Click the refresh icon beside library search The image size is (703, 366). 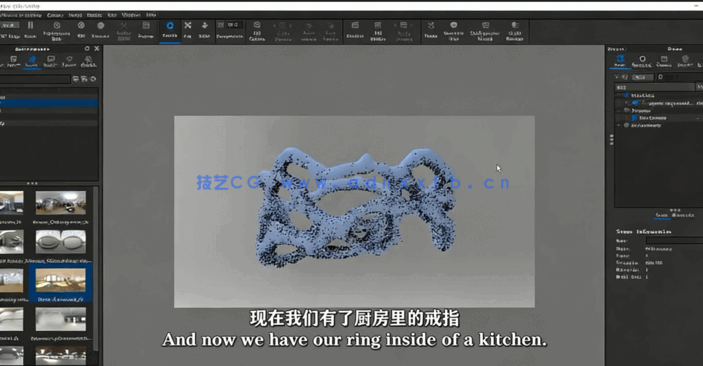click(x=93, y=79)
